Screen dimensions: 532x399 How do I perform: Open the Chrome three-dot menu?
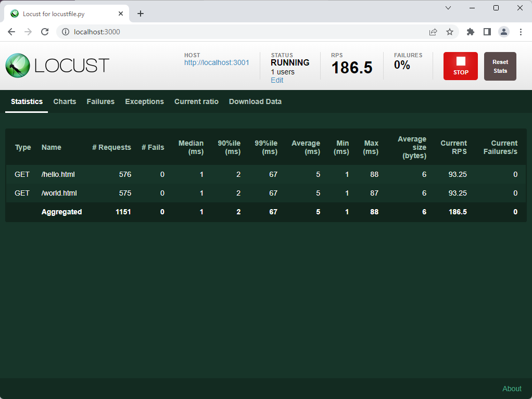click(x=521, y=32)
